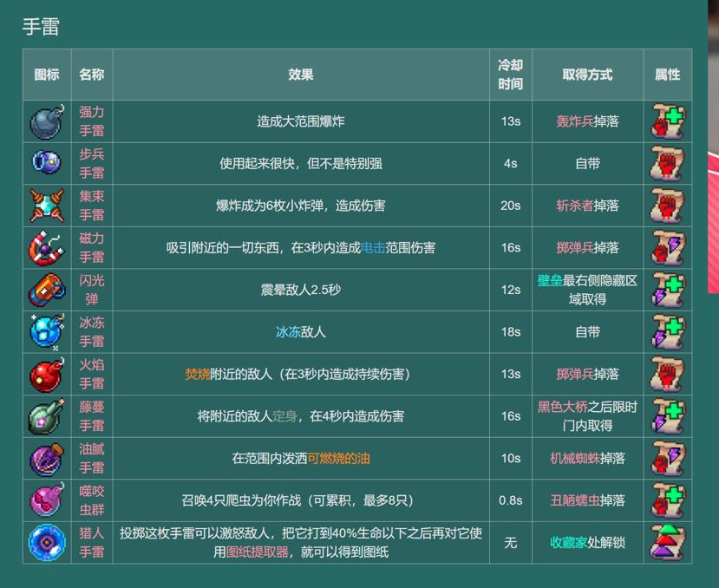Click the attribute scroll icon in 火焰手雷 row
The width and height of the screenshot is (719, 588).
(x=668, y=375)
